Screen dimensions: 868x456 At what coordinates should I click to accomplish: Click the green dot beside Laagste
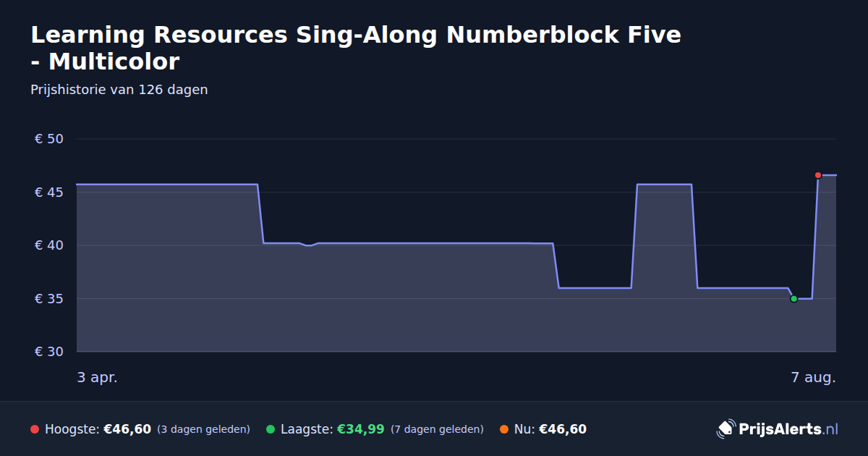pyautogui.click(x=271, y=429)
